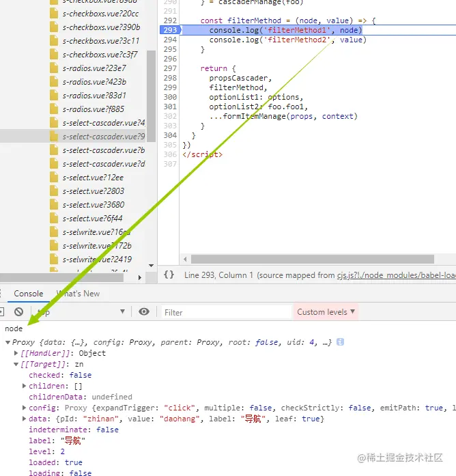Click 'level: 2' property row
Viewport: 456px width, 476px height.
[x=46, y=451]
